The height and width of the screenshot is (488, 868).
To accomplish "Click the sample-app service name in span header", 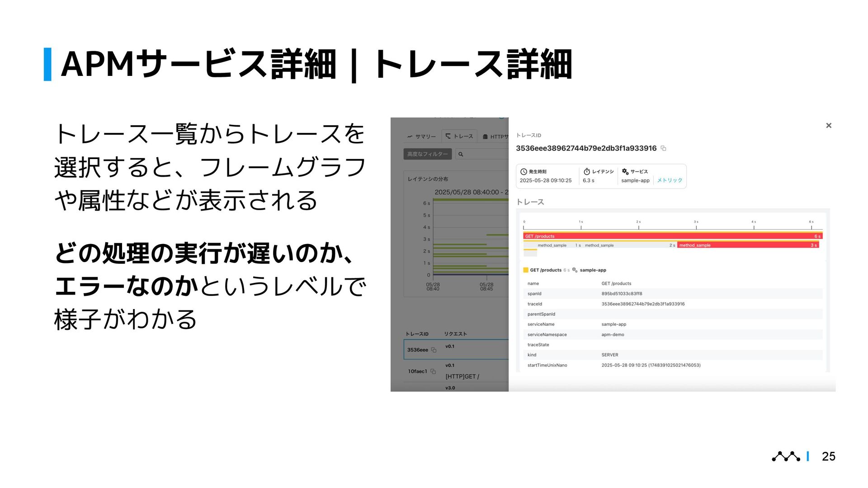I will pos(593,270).
